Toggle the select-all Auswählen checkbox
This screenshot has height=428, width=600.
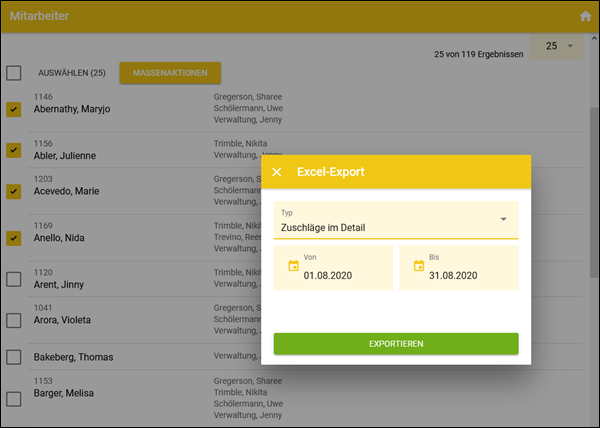14,73
